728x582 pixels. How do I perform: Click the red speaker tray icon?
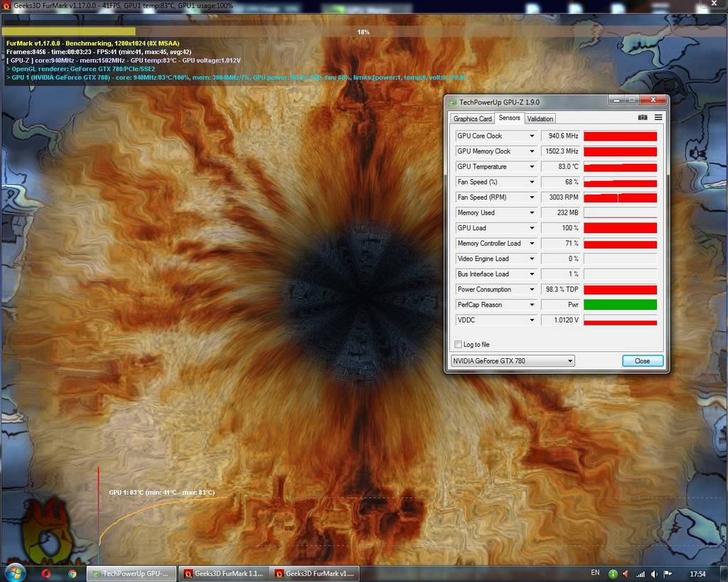(x=626, y=574)
